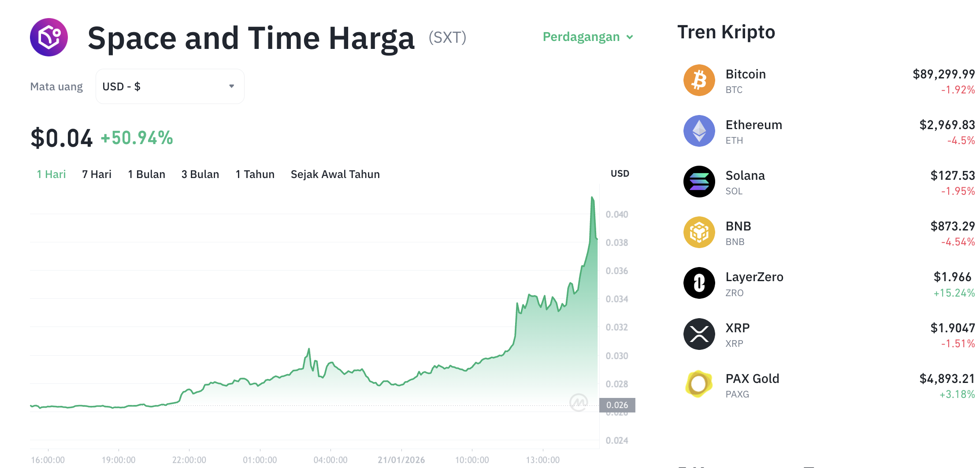Activate the 3 Bulan range option
The height and width of the screenshot is (468, 980).
[200, 174]
